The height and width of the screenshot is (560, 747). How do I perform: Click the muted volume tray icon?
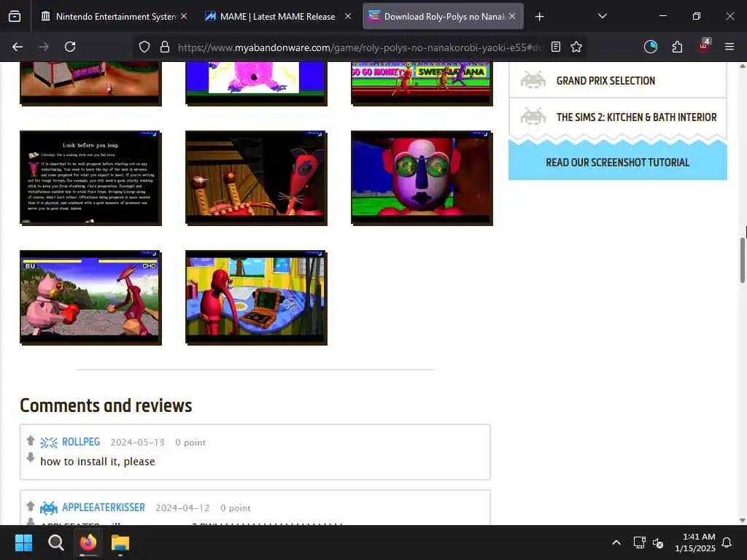coord(658,542)
